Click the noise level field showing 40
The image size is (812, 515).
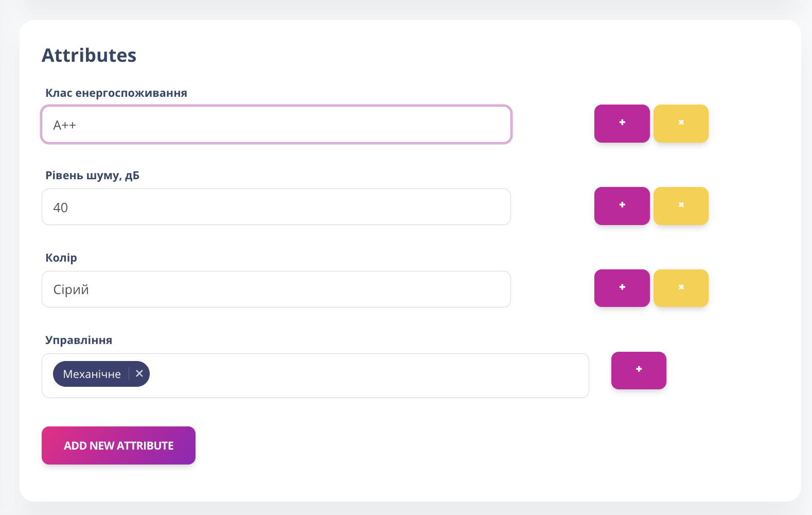276,207
